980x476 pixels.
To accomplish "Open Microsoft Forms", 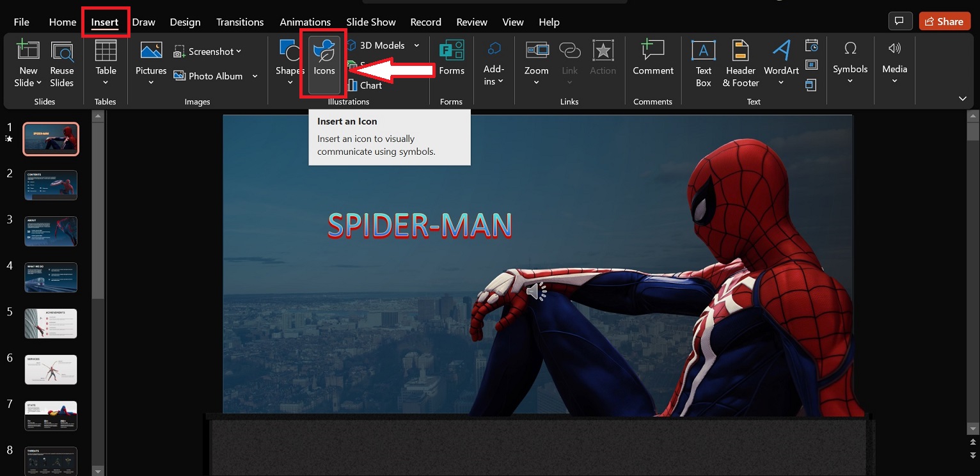I will tap(452, 58).
